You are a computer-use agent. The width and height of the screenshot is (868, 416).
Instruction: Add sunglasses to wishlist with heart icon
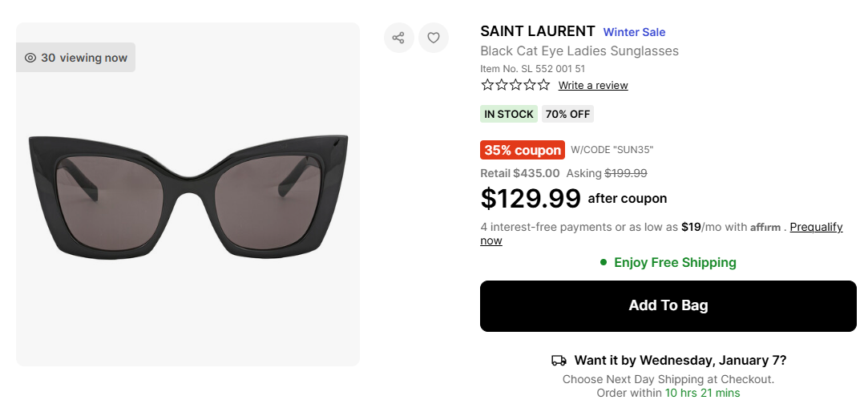point(434,38)
